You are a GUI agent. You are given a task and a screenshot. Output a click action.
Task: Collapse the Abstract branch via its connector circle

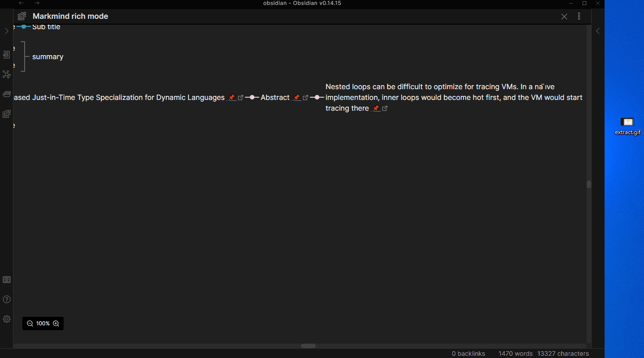coord(253,97)
